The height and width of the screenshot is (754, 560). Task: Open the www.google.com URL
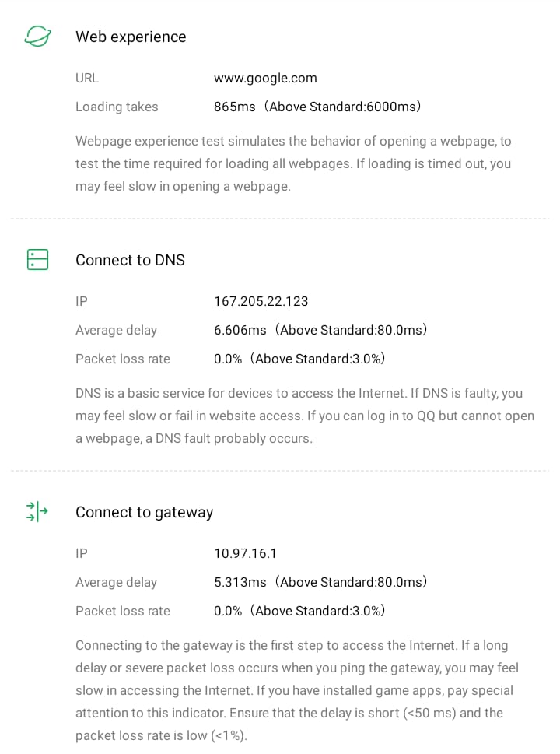click(265, 78)
